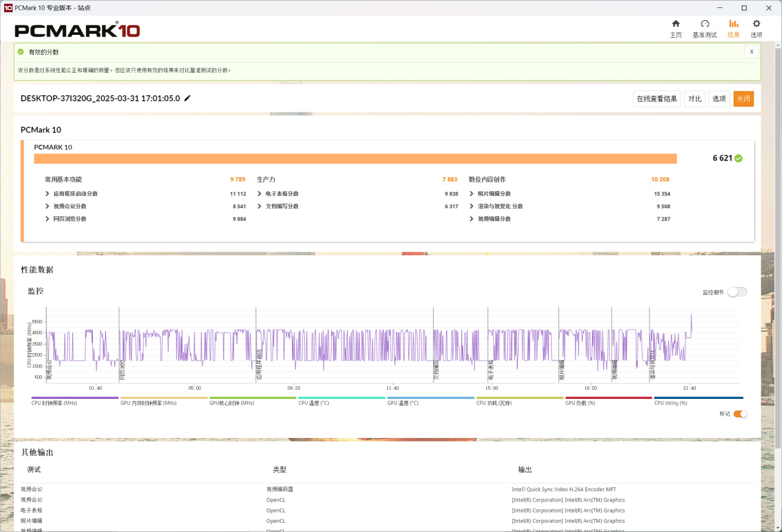The height and width of the screenshot is (532, 782).
Task: Toggle the 监控细节 switch on
Action: [x=737, y=292]
